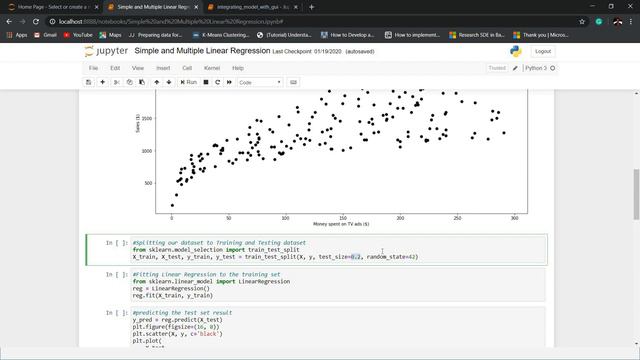Open the Kernel menu

[212, 68]
